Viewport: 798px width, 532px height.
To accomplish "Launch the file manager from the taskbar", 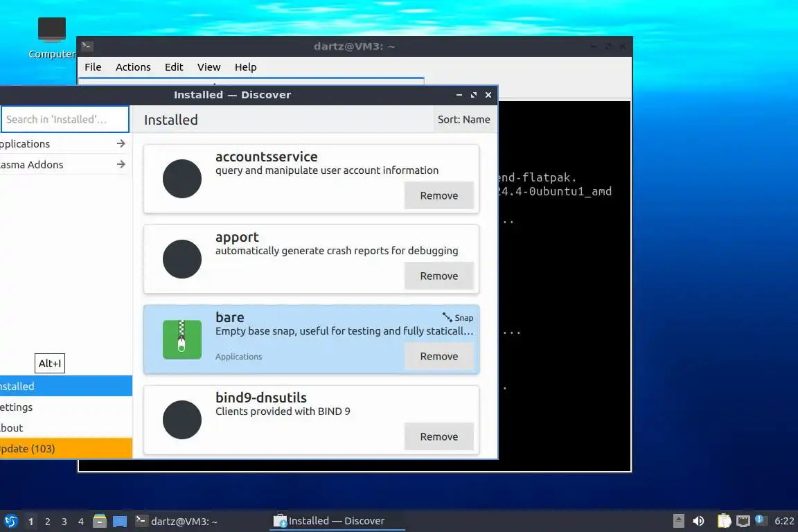I will click(100, 521).
